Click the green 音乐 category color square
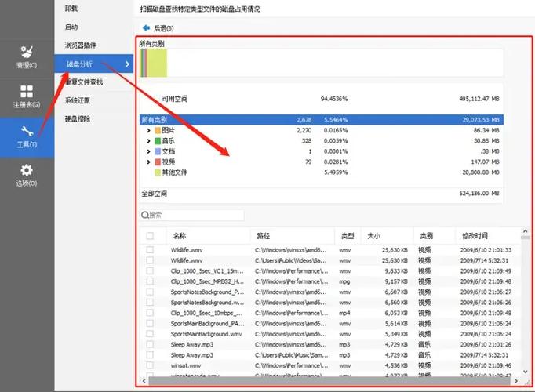 click(158, 141)
